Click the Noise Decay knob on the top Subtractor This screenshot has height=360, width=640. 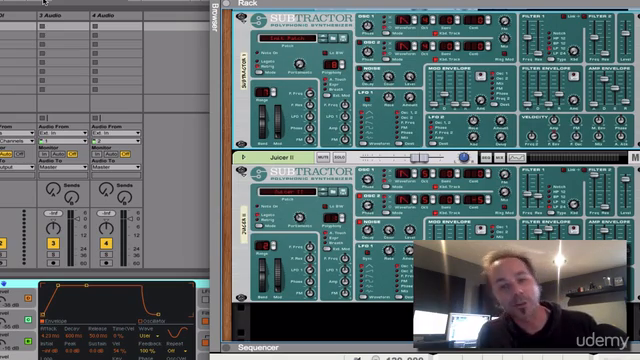[367, 76]
